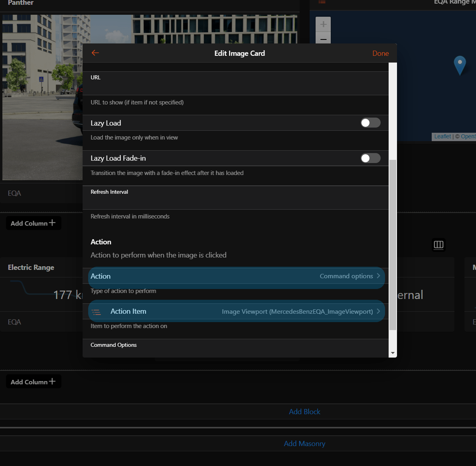This screenshot has width=476, height=466.
Task: Click the plus icon on the first Add Column
Action: click(52, 223)
